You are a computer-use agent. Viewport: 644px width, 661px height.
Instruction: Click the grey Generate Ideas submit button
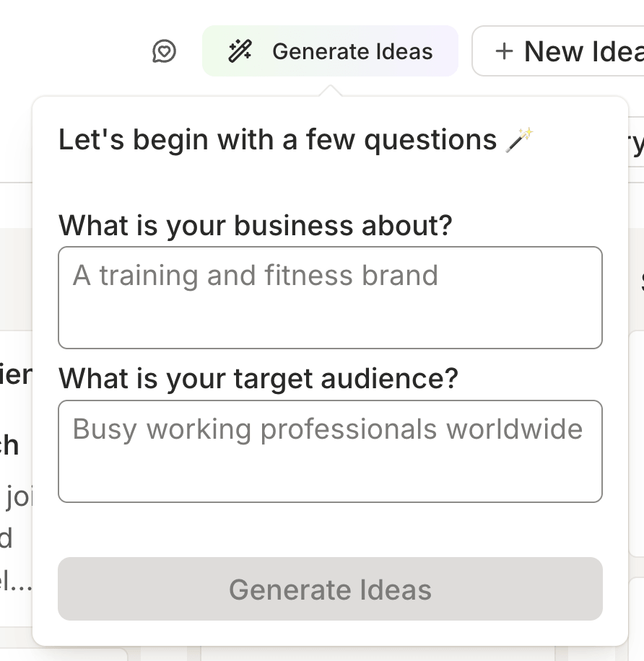(x=330, y=589)
